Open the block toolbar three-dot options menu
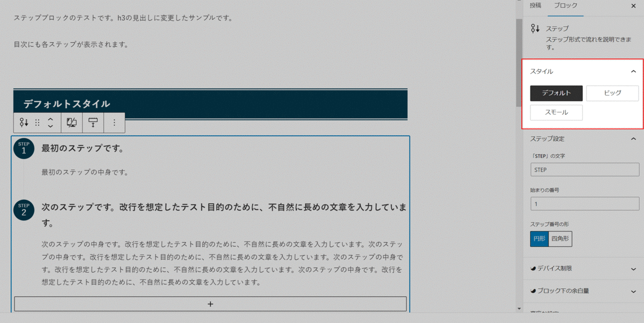This screenshot has width=644, height=323. point(114,122)
